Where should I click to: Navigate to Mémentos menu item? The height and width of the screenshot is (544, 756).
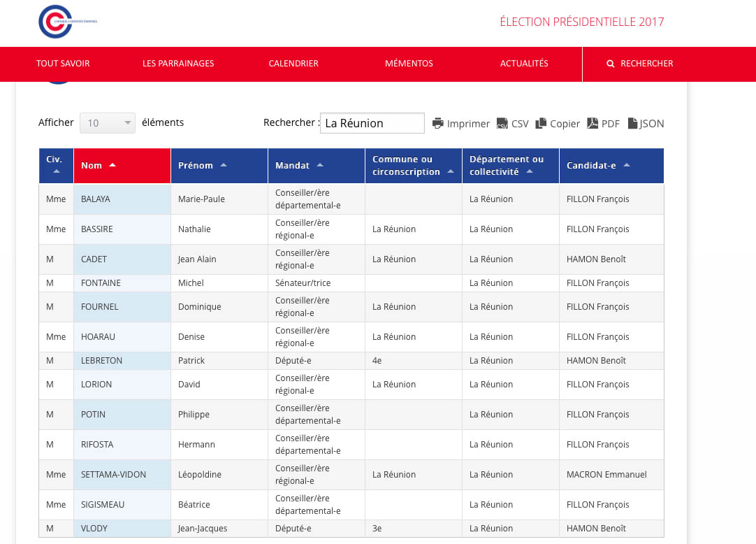[x=409, y=64]
